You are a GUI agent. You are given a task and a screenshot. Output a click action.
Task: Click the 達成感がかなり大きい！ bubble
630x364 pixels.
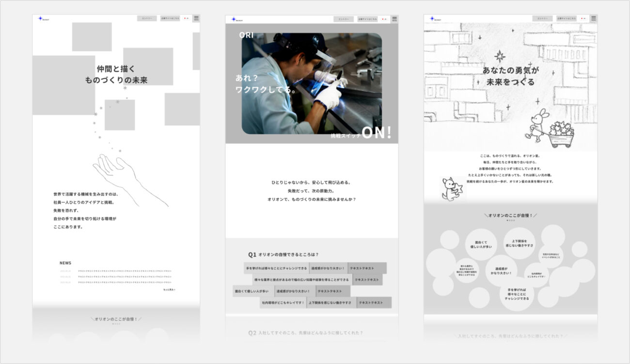point(501,271)
